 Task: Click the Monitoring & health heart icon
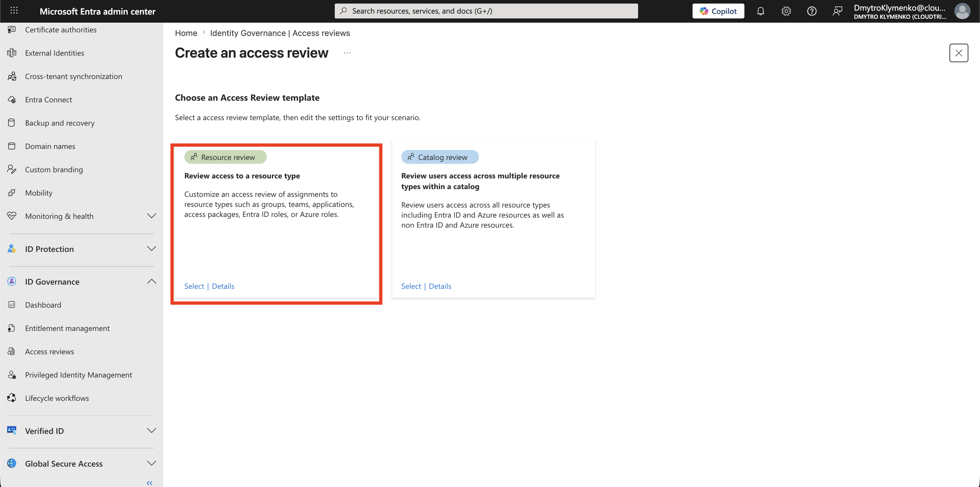[12, 216]
